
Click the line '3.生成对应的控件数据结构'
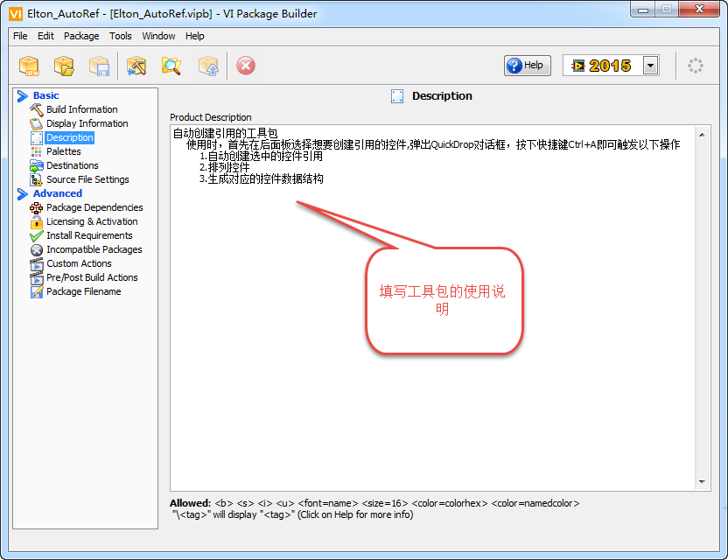(x=261, y=178)
